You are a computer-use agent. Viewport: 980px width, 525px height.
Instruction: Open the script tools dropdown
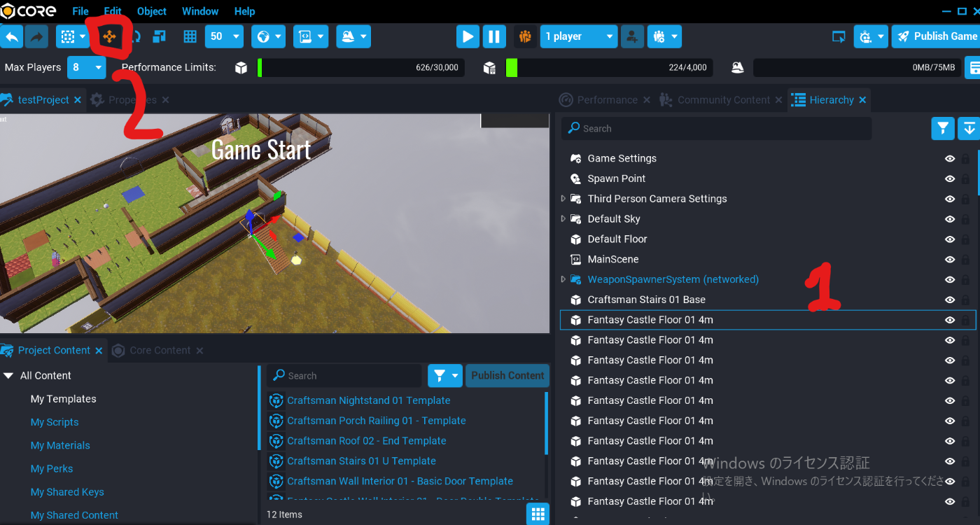pyautogui.click(x=311, y=36)
